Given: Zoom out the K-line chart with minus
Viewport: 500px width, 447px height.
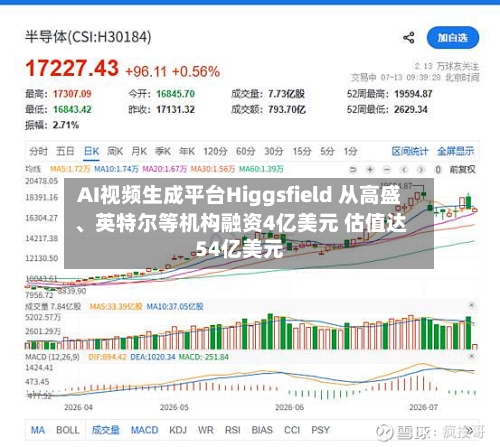Looking at the screenshot, I should [x=387, y=170].
